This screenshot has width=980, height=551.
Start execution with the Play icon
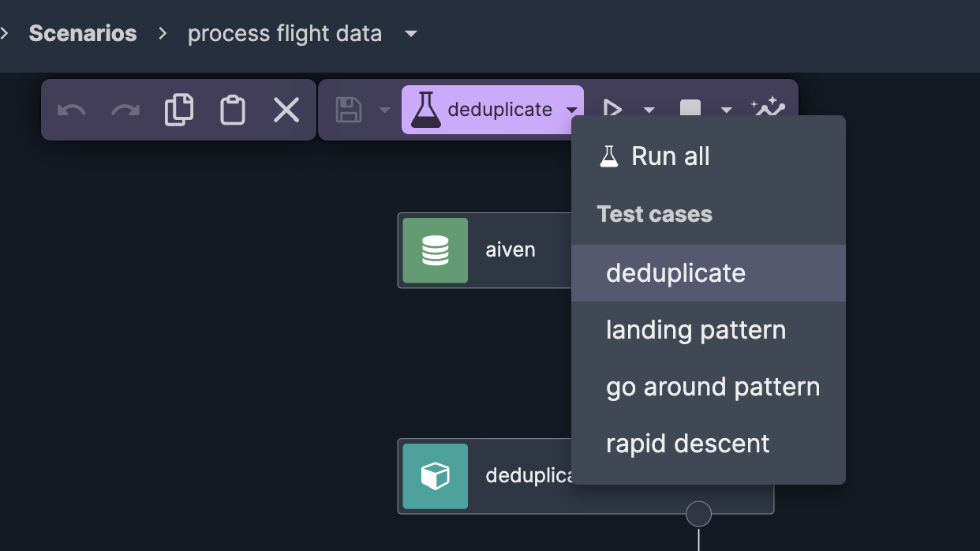point(612,109)
